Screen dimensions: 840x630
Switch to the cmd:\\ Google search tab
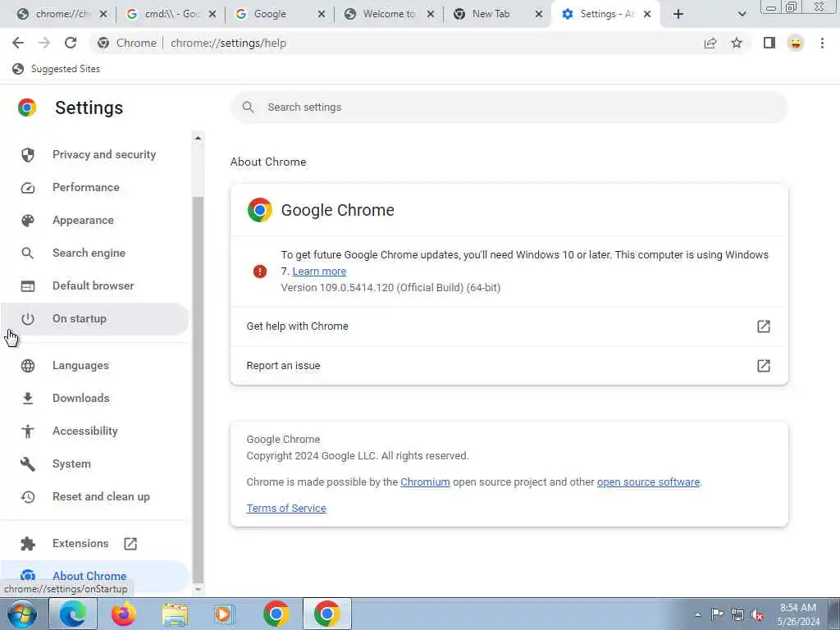point(171,14)
